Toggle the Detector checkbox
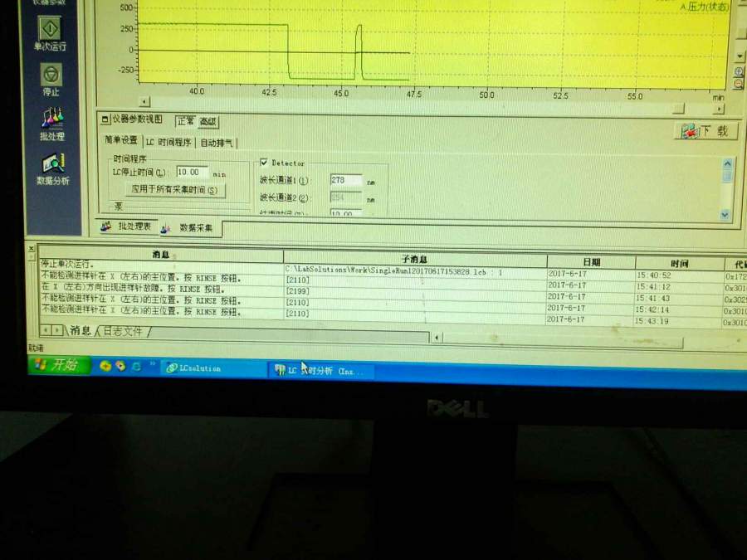The width and height of the screenshot is (747, 560). coord(264,163)
